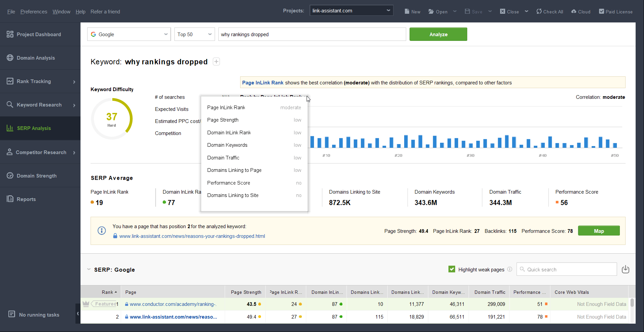Click the info icon in the position notice
Image resolution: width=644 pixels, height=332 pixels.
tap(102, 230)
